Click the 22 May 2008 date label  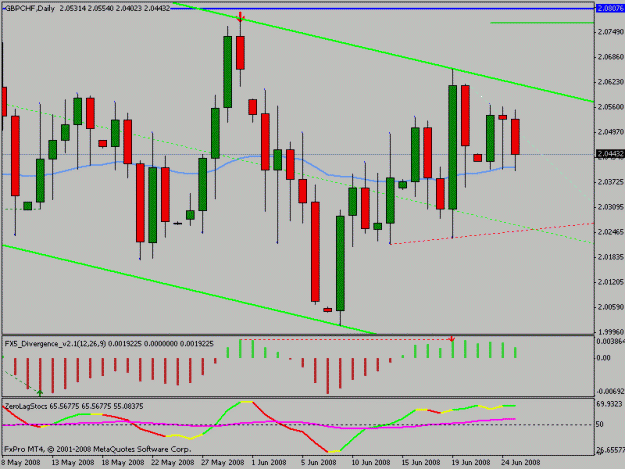tap(173, 462)
